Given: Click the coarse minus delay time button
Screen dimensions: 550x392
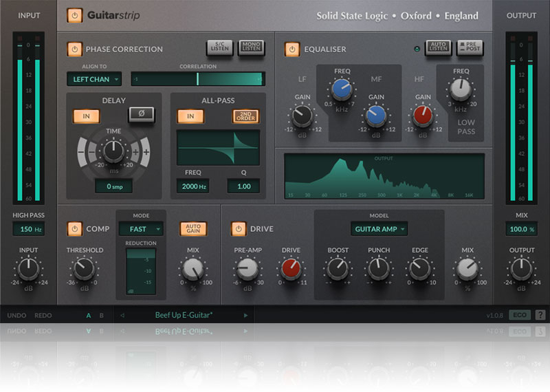Looking at the screenshot, I should (82, 152).
